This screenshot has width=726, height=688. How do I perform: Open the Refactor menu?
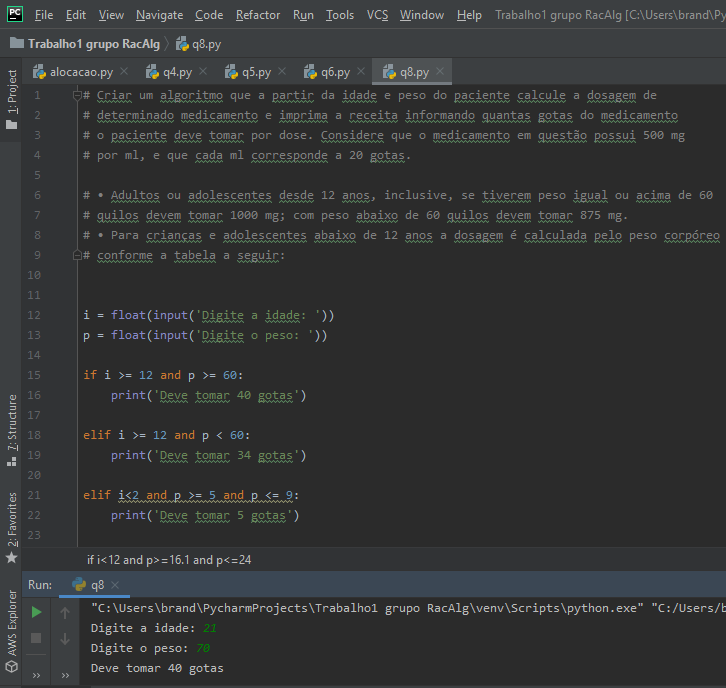[x=258, y=15]
